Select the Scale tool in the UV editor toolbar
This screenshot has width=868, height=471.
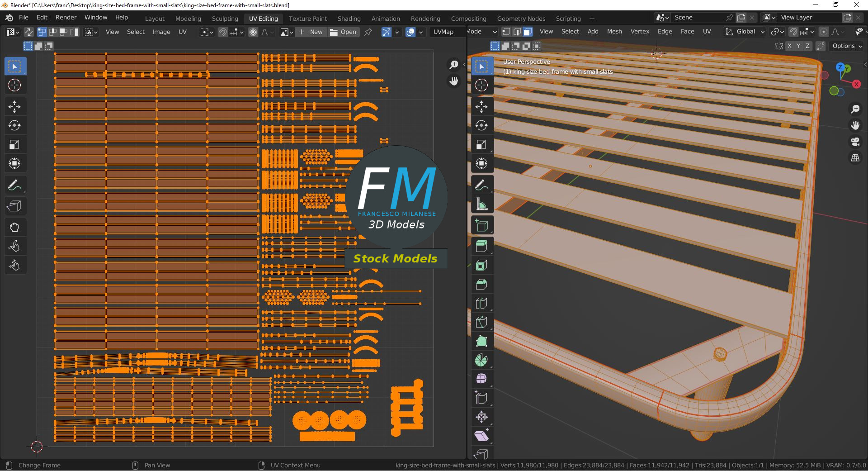click(14, 144)
